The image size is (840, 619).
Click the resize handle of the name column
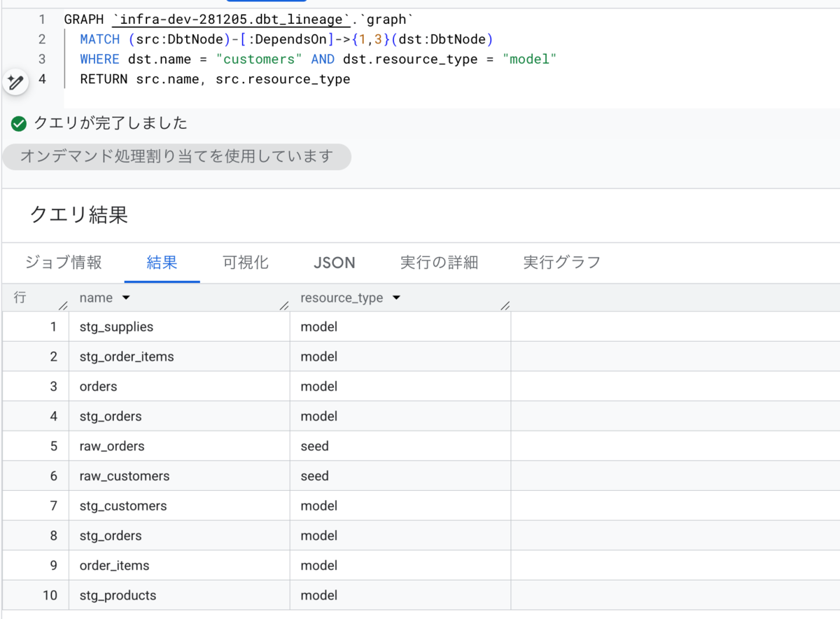coord(284,305)
